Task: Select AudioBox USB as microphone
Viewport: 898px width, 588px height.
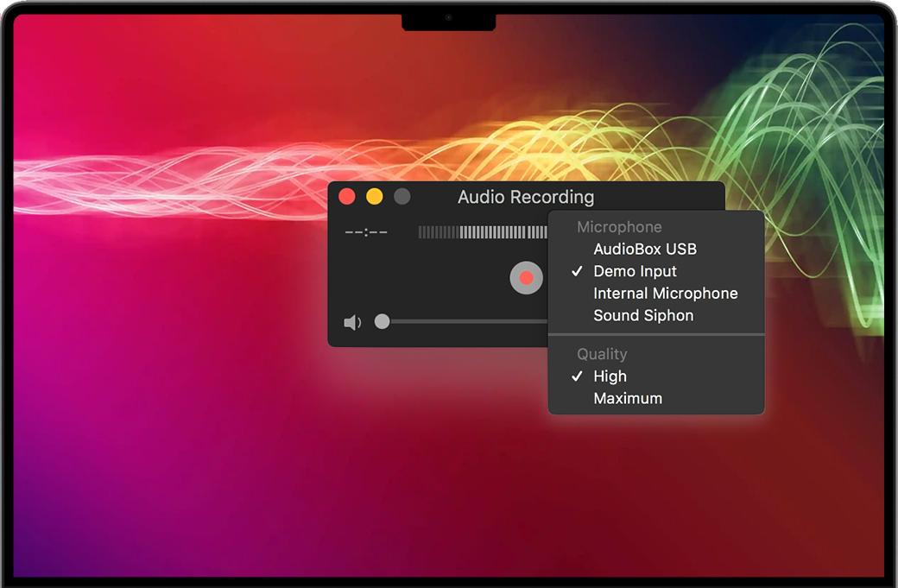Action: pos(644,249)
